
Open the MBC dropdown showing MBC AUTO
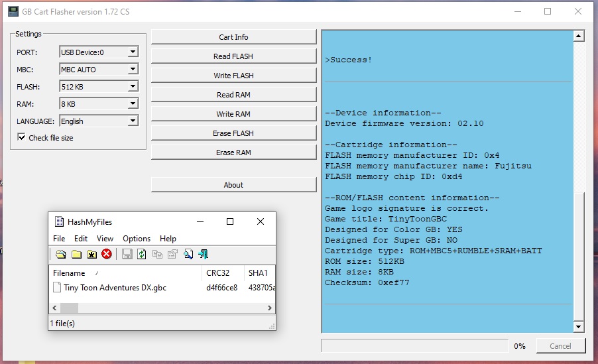pos(99,70)
